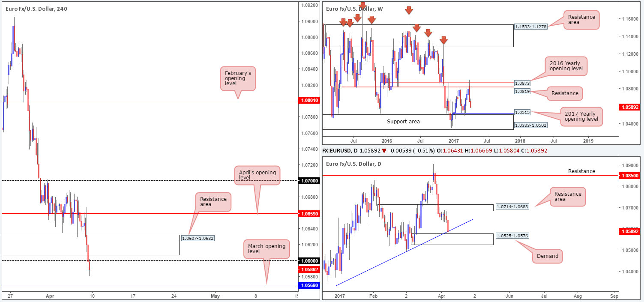Select the "April's opening level" callout

click(x=257, y=175)
